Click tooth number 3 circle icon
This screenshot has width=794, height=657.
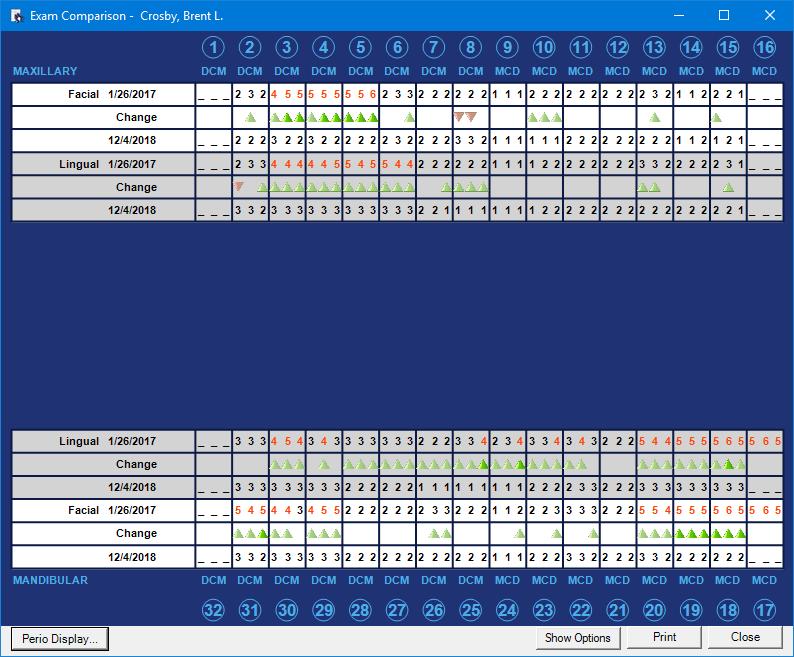coord(287,47)
